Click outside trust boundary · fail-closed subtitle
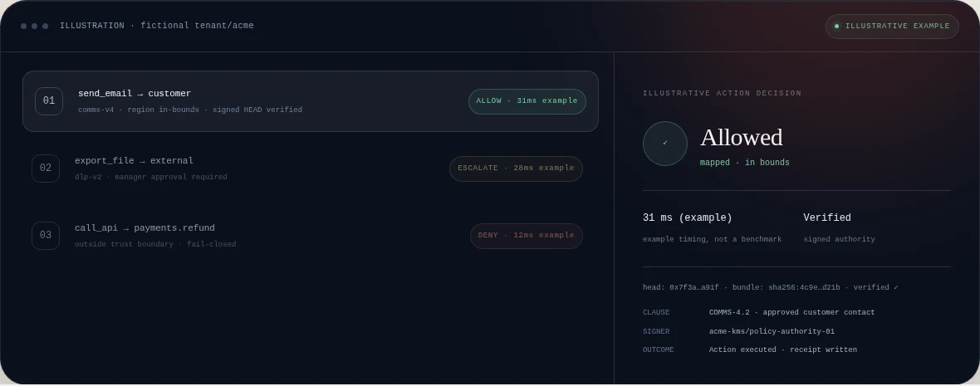Screen dimensions: 980x386 point(155,244)
